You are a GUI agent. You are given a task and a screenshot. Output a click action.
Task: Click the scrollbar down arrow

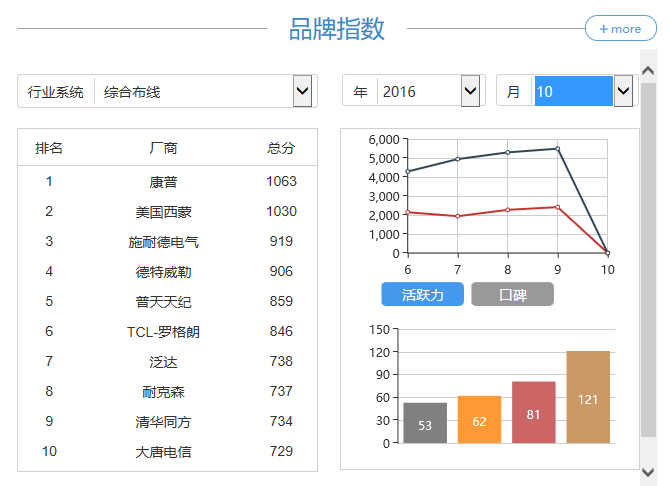coord(648,472)
